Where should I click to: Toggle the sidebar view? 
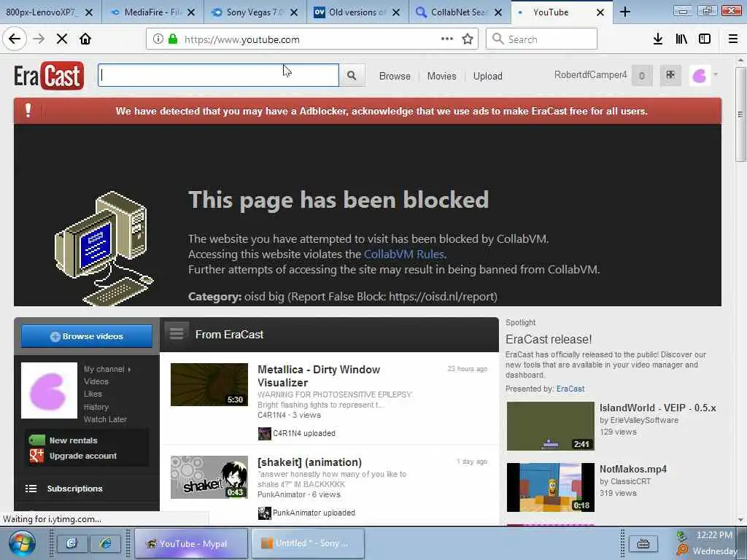pos(705,39)
